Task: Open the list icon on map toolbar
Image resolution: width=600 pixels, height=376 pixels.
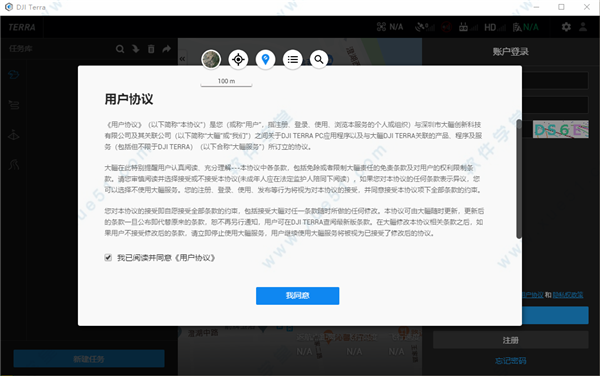Action: (293, 59)
